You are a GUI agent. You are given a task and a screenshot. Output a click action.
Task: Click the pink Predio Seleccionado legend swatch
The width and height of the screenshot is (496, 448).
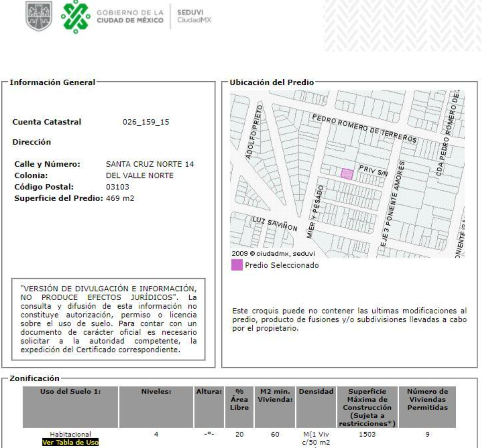pyautogui.click(x=237, y=265)
